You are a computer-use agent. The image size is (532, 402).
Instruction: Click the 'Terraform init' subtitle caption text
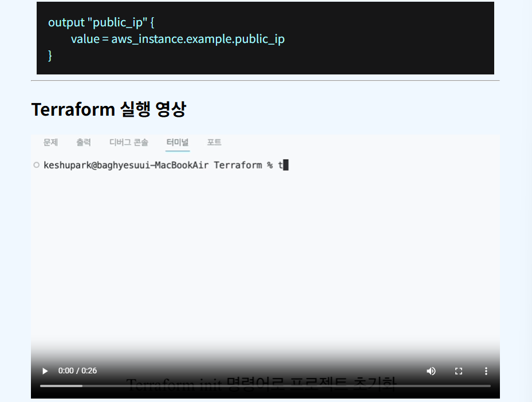pos(261,383)
